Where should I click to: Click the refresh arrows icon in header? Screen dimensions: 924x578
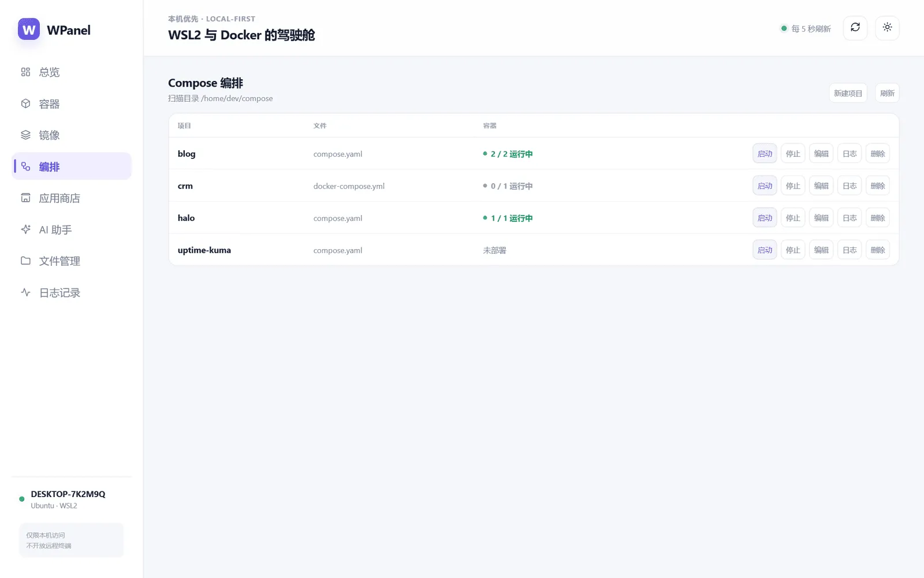coord(855,28)
